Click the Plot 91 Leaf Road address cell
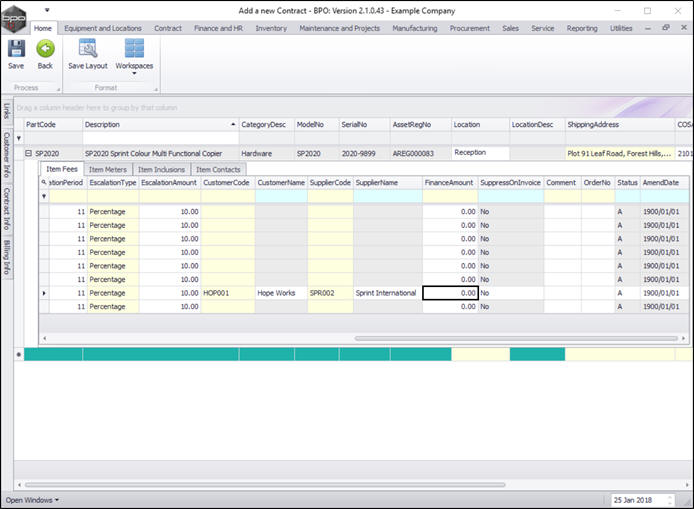This screenshot has height=509, width=694. 620,153
